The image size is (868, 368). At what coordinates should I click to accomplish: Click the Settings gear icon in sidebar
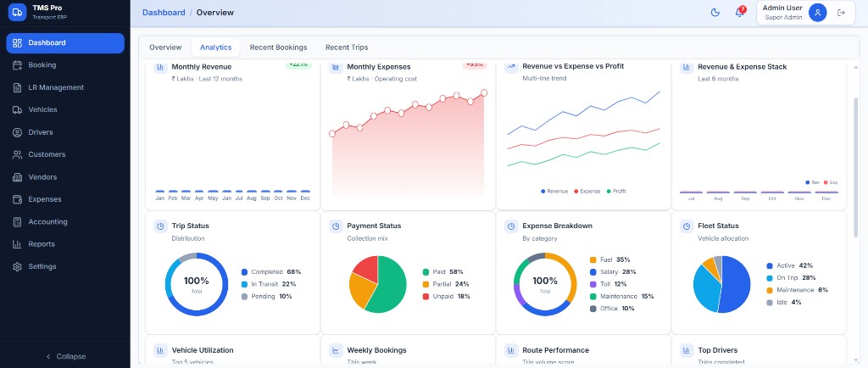point(17,267)
